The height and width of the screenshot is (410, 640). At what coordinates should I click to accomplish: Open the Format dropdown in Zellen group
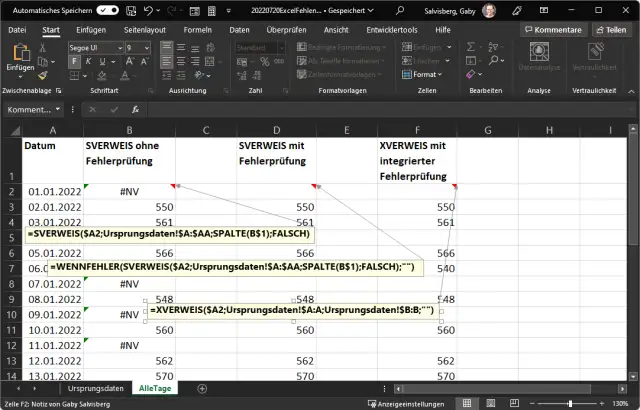428,74
